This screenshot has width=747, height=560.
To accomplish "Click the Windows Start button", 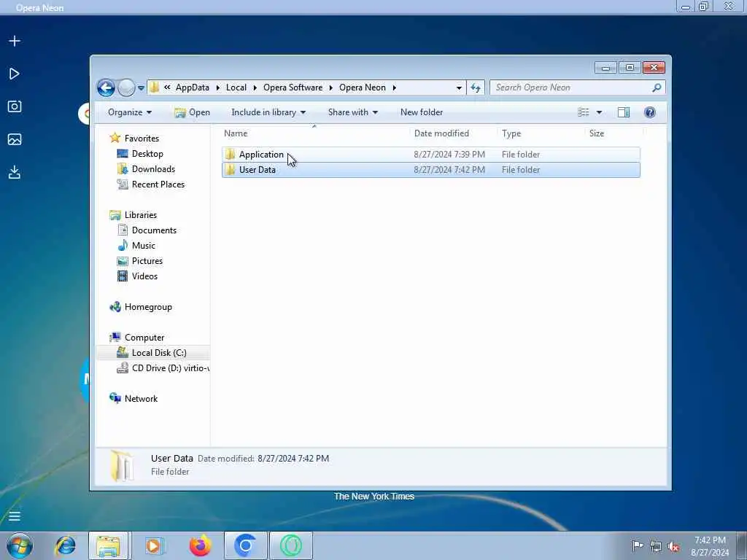I will point(20,545).
